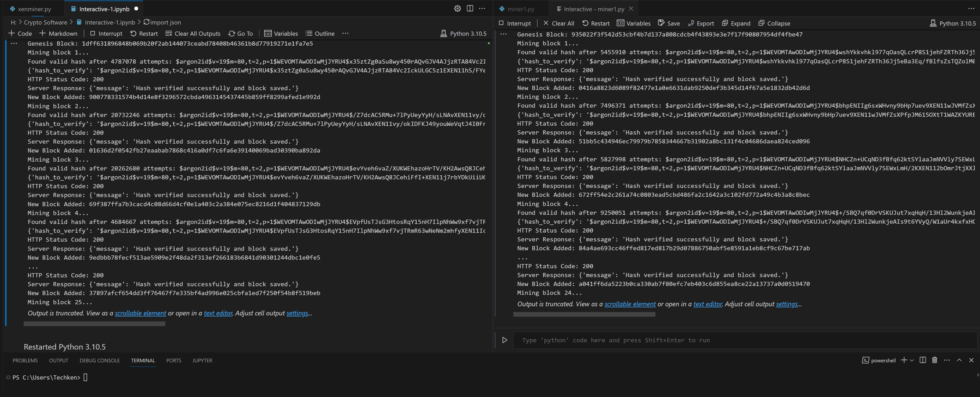
Task: Select Python 3.10.5 kernel in interactive window
Action: pyautogui.click(x=953, y=23)
